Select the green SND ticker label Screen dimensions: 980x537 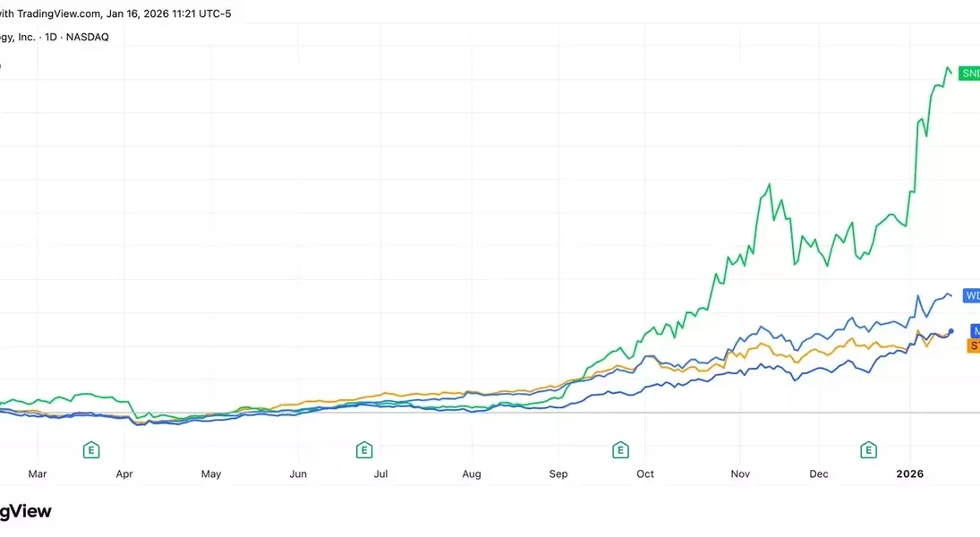coord(968,73)
